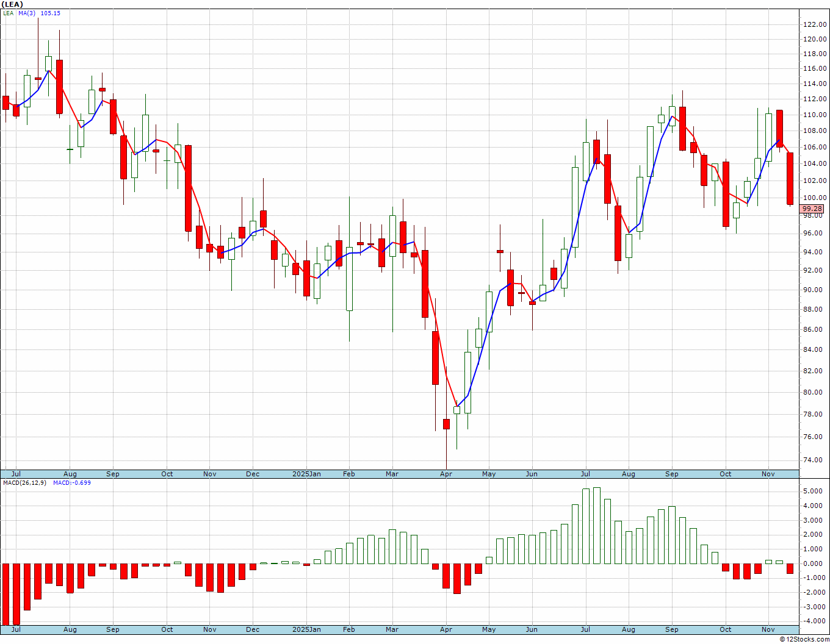Click the 1.000 MACD axis label
Viewport: 830px width, 644px height.
click(x=813, y=549)
